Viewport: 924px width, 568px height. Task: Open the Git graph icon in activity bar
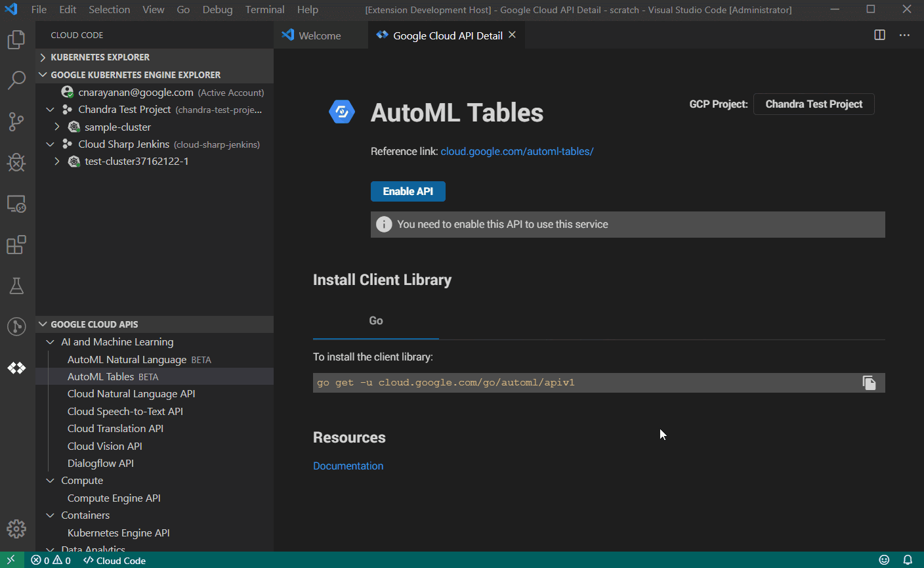tap(16, 326)
